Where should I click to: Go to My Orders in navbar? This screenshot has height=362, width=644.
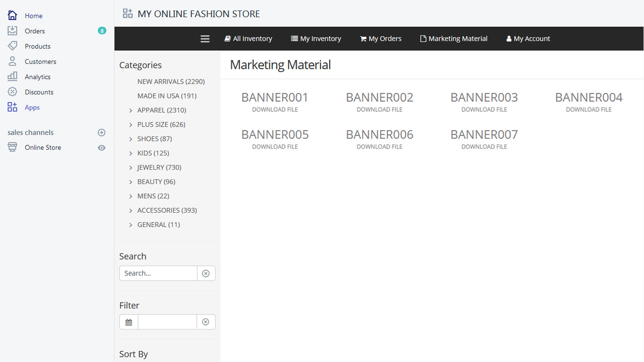coord(381,39)
